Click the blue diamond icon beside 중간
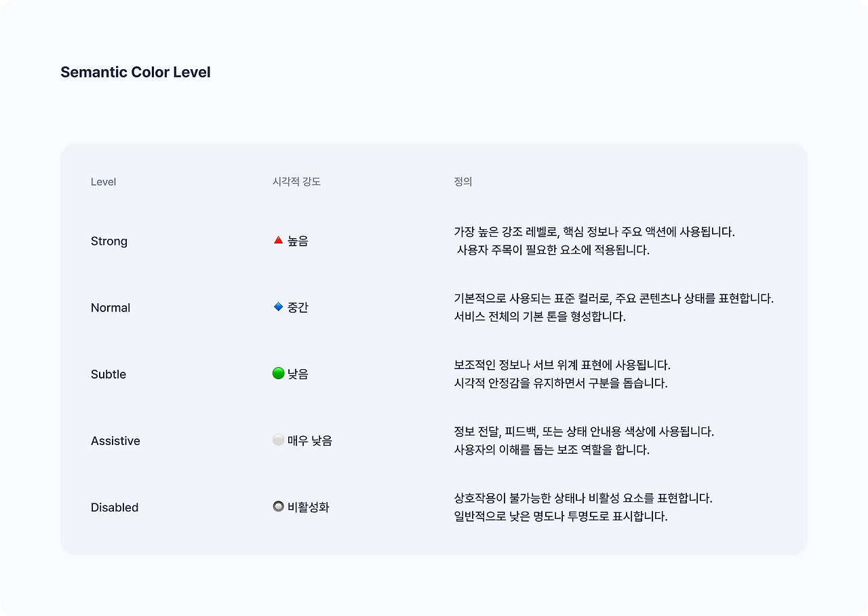Image resolution: width=868 pixels, height=616 pixels. 278,307
